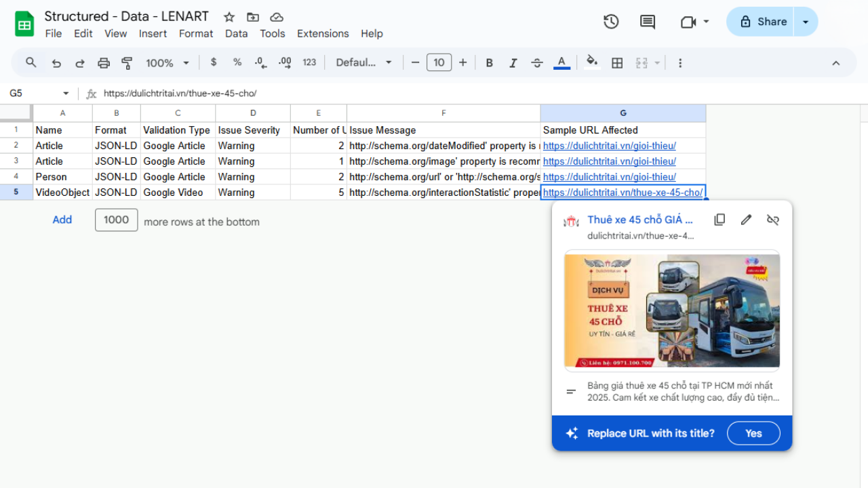Image resolution: width=868 pixels, height=488 pixels.
Task: Click the rows count field showing 1000
Action: point(117,220)
